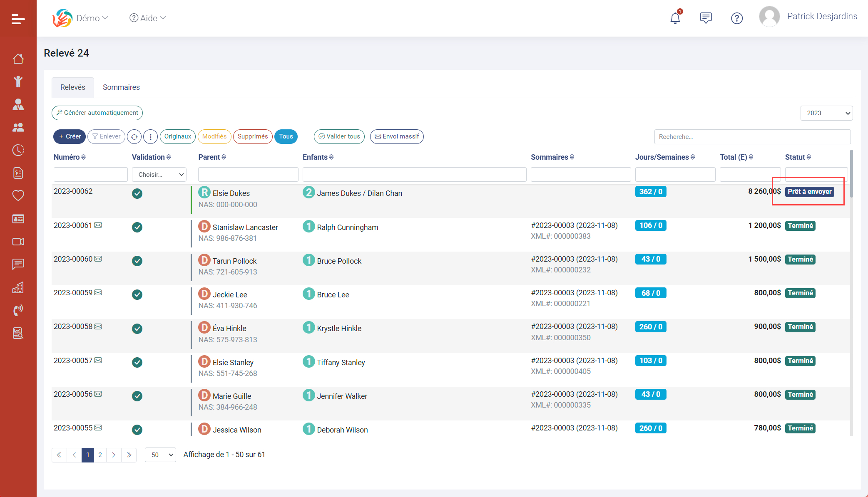This screenshot has width=868, height=497.
Task: Switch to the Sommaires tab
Action: point(121,87)
